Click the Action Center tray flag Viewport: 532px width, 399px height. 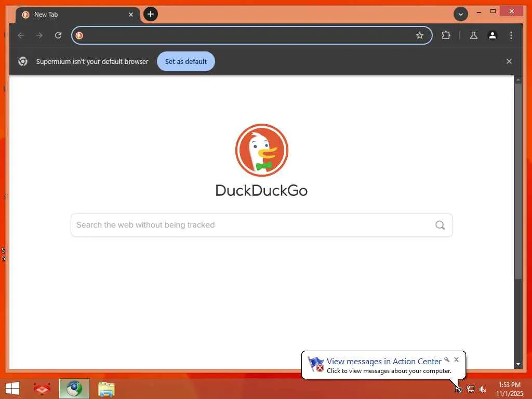click(458, 389)
